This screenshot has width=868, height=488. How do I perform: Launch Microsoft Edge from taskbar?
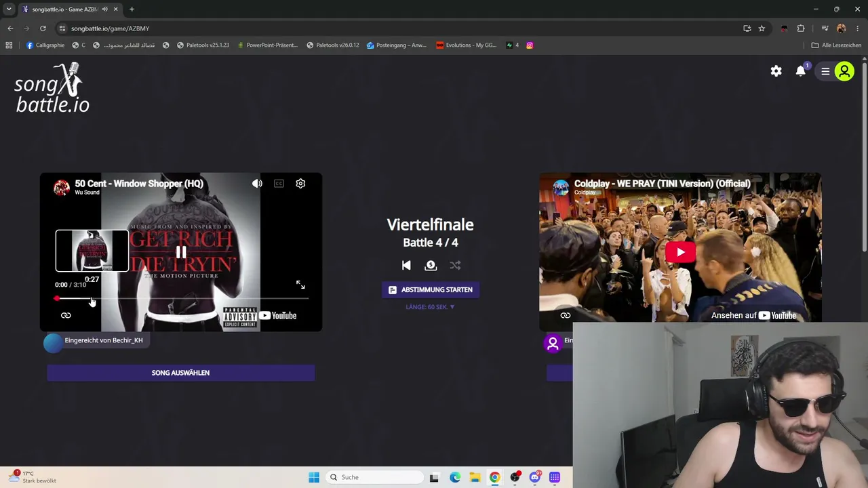[x=455, y=477]
